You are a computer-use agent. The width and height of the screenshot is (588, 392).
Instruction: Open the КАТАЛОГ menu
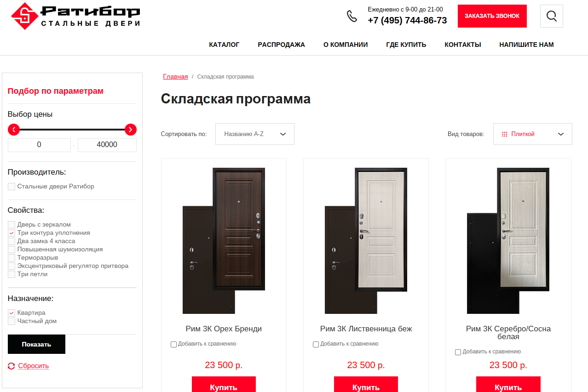point(224,45)
